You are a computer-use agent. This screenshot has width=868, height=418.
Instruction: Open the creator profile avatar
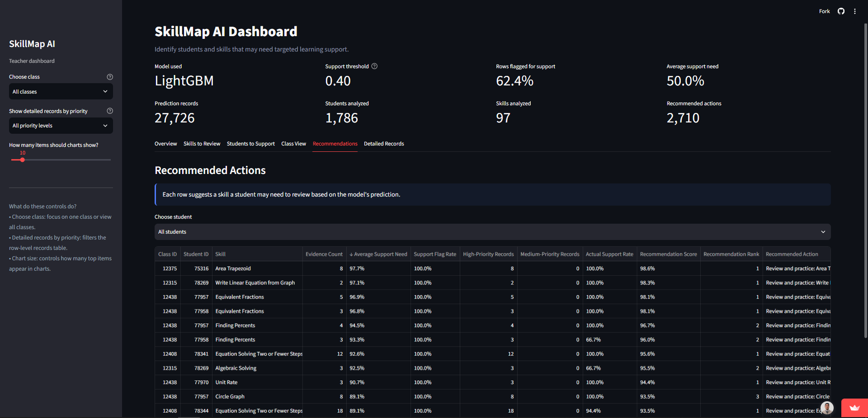click(827, 408)
